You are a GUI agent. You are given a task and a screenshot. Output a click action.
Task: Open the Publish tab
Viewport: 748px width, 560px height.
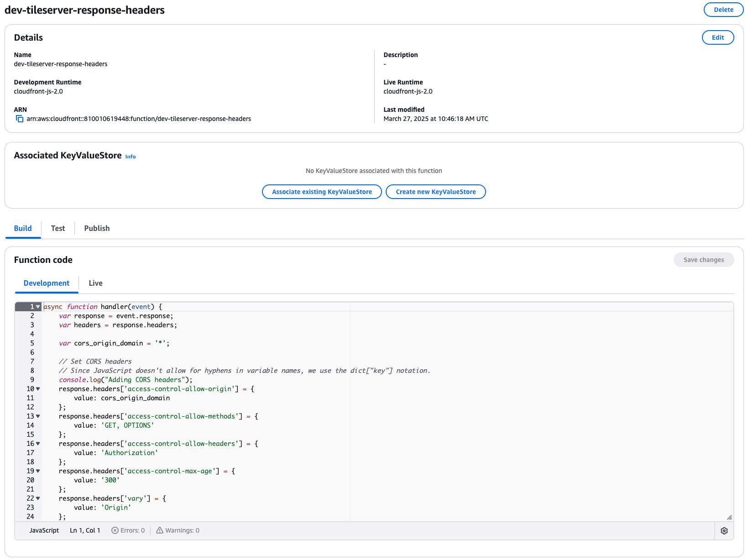click(97, 228)
